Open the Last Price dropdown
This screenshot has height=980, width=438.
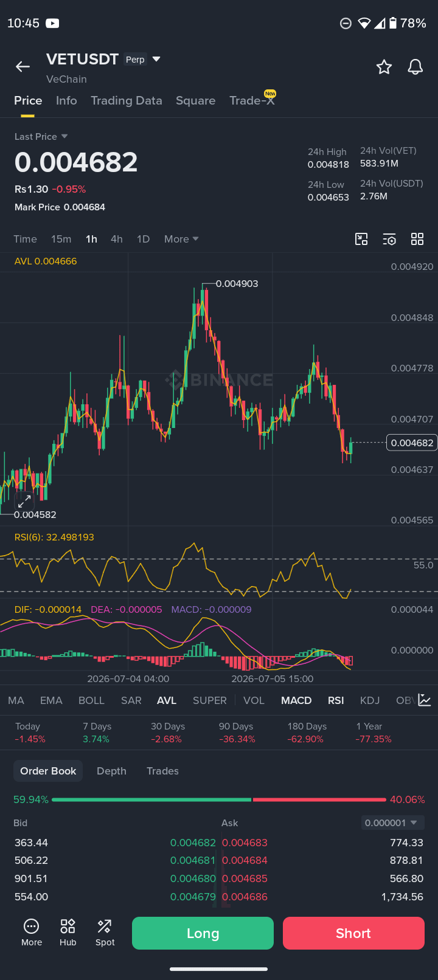coord(41,137)
